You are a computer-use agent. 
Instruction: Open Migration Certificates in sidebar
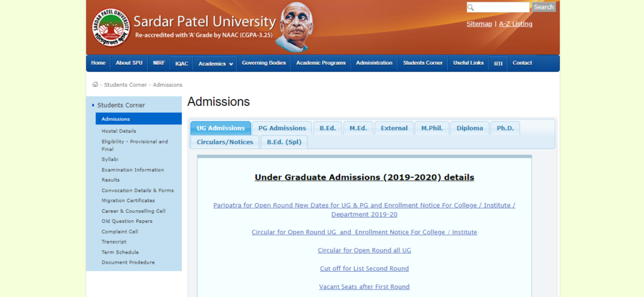[128, 201]
